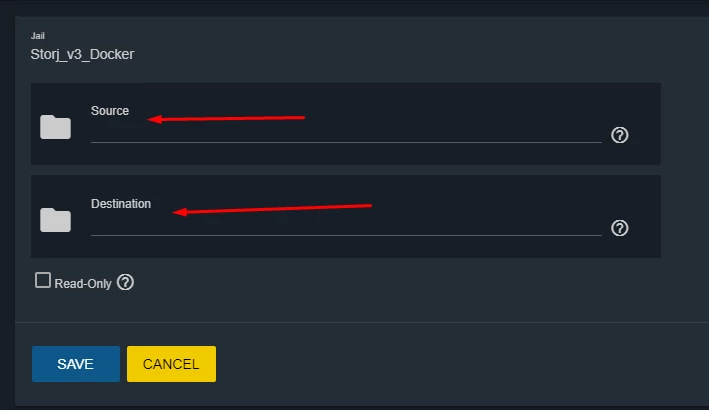Open the Source folder browser icon

(x=55, y=127)
